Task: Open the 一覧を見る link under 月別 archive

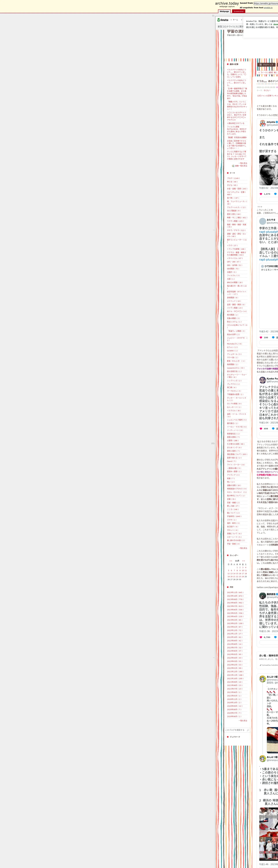Action: point(243,721)
